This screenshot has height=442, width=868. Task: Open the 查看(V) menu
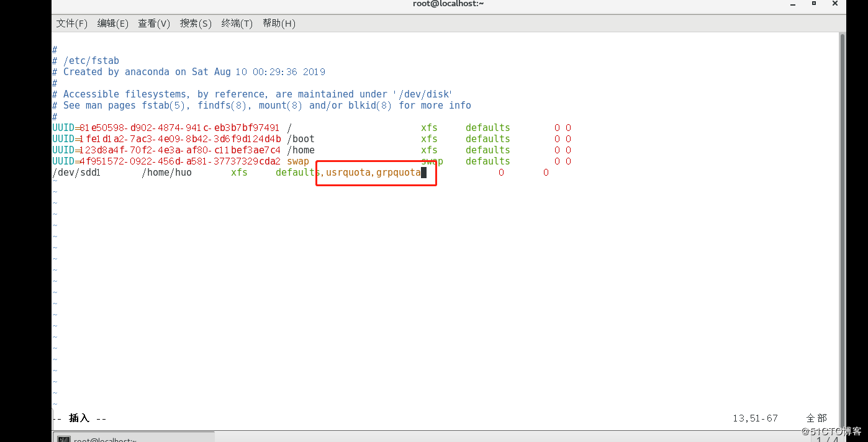pyautogui.click(x=153, y=24)
